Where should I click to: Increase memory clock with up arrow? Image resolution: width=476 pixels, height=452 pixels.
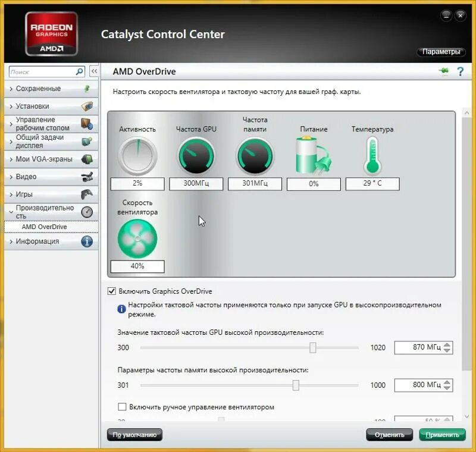click(x=447, y=382)
